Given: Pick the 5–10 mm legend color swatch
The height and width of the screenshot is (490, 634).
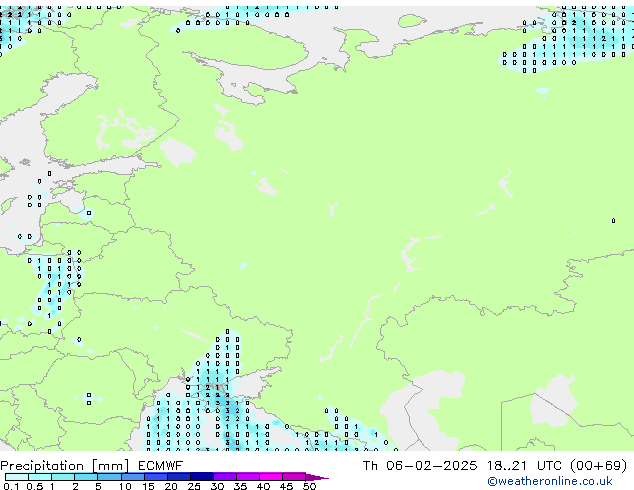Looking at the screenshot, I should 109,477.
